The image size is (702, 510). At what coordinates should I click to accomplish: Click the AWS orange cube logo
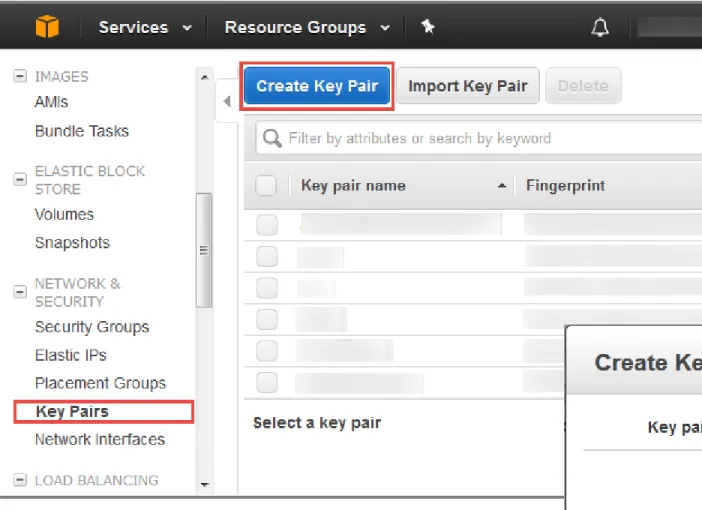tap(47, 26)
